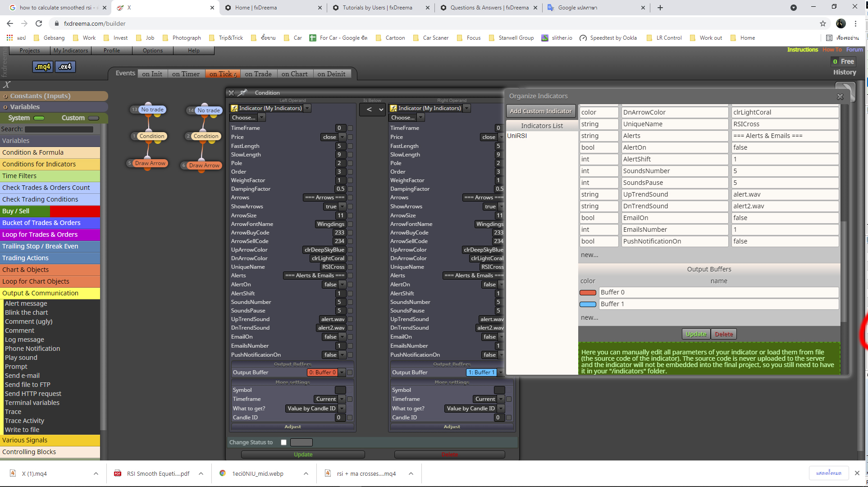The height and width of the screenshot is (487, 868).
Task: Expand the left Output Buffer dropdown
Action: coord(342,372)
